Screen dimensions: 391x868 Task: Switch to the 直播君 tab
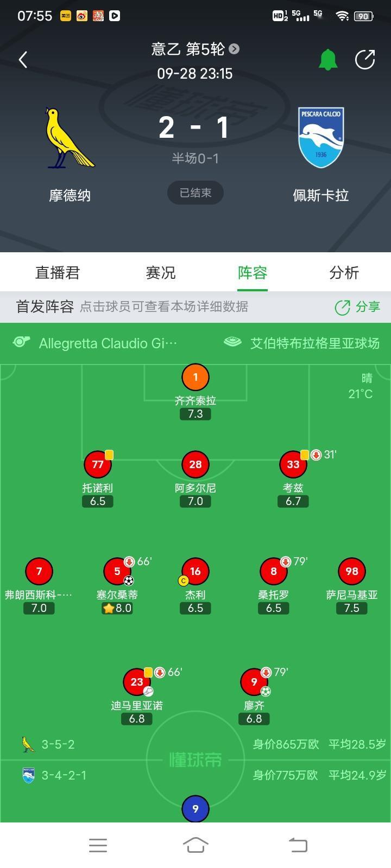[58, 272]
